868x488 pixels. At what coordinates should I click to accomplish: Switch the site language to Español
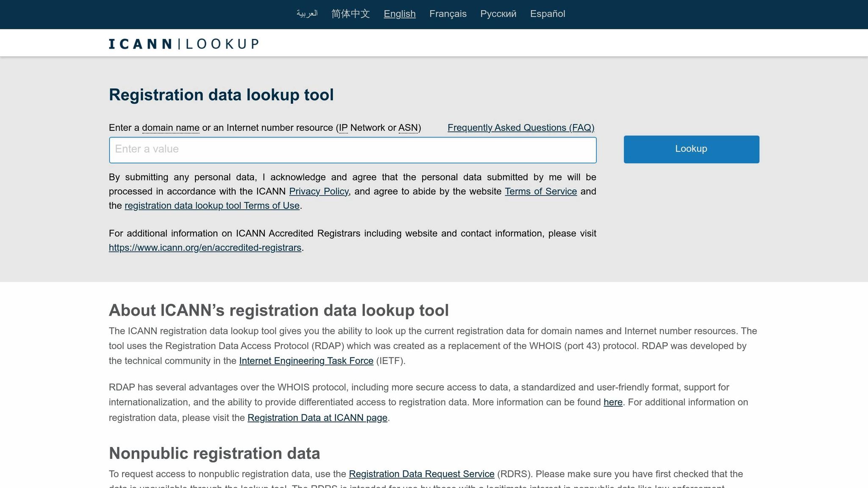coord(548,14)
